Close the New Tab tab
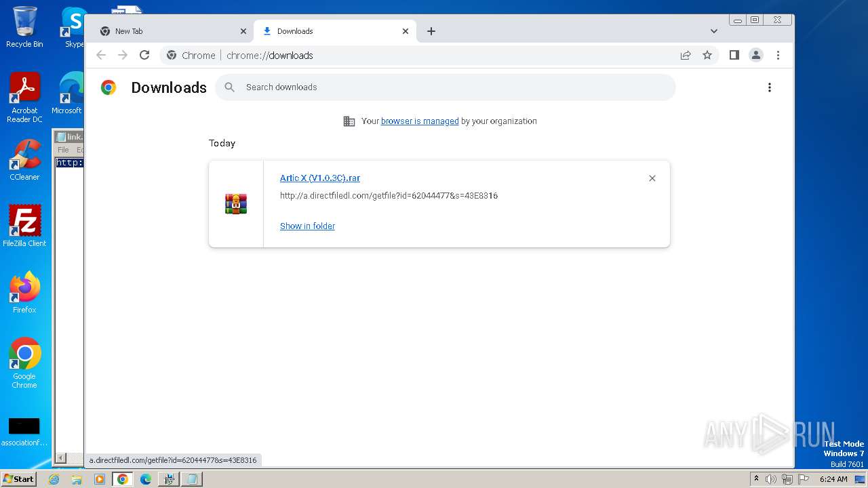This screenshot has height=488, width=868. pyautogui.click(x=243, y=31)
